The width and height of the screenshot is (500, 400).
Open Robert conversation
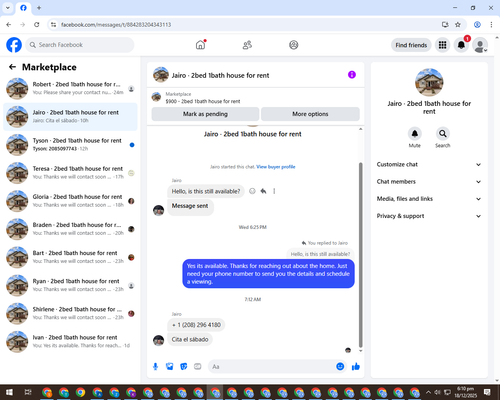click(x=70, y=88)
